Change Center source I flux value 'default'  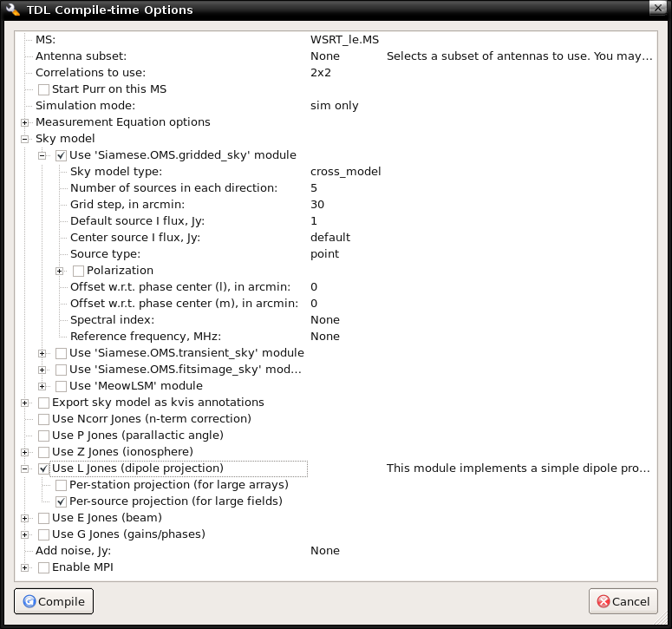pyautogui.click(x=330, y=238)
